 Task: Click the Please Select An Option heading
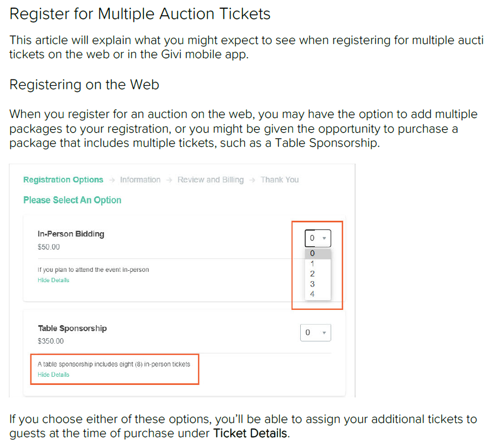pyautogui.click(x=72, y=200)
